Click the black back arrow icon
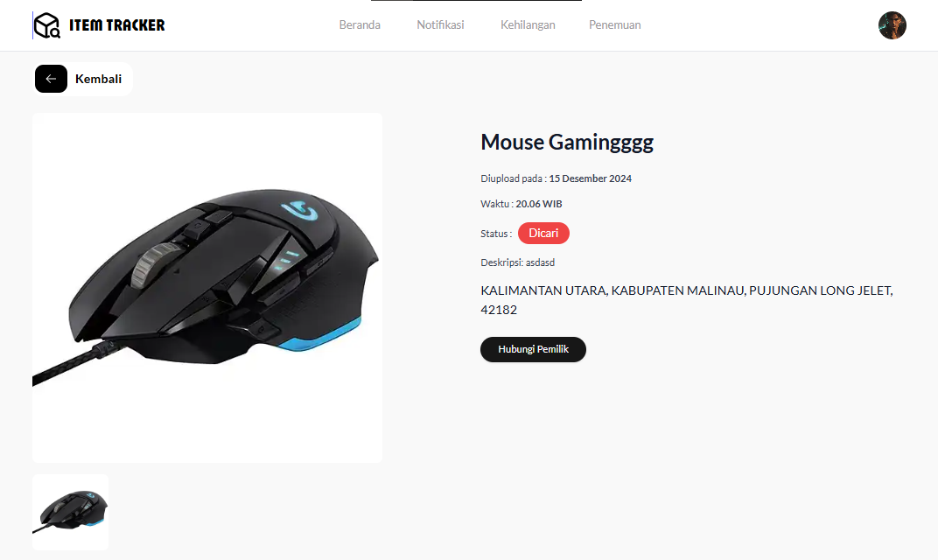The width and height of the screenshot is (938, 560). pyautogui.click(x=51, y=79)
